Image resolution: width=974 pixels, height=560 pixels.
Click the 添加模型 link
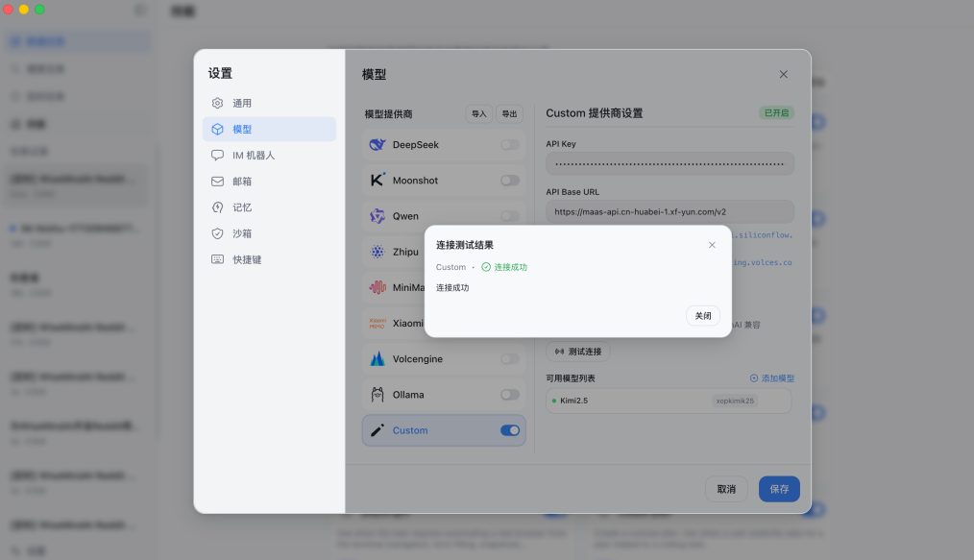click(772, 378)
